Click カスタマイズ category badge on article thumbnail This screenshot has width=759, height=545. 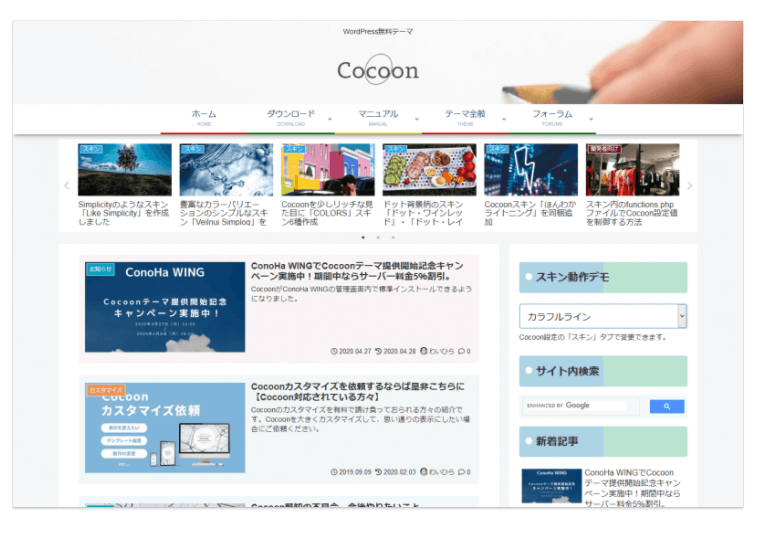106,389
